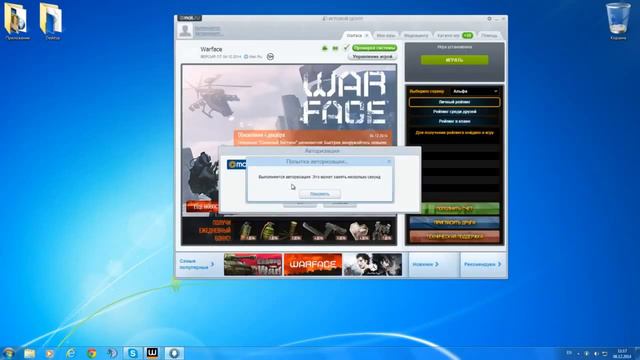Click the green download icon beside Warface title

click(x=325, y=48)
